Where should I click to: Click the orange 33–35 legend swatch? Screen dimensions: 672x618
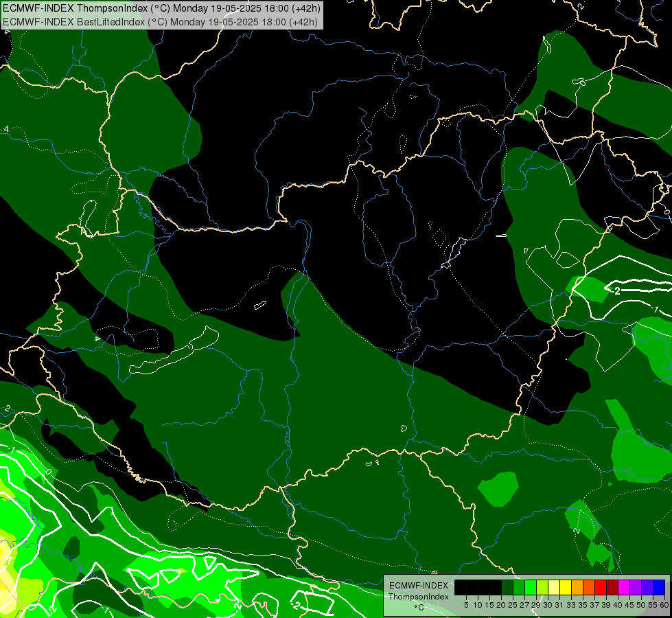pyautogui.click(x=577, y=587)
